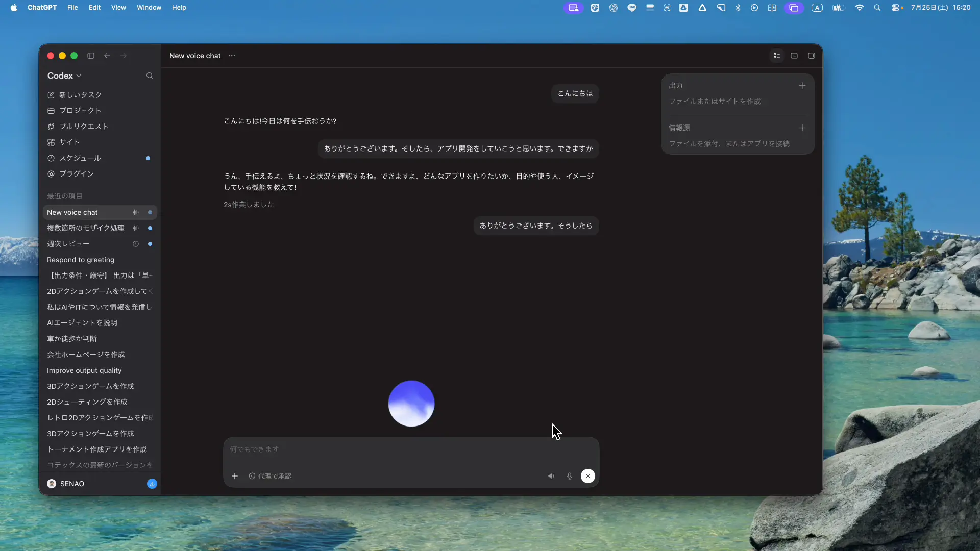
Task: Open AIエージェントを説明 conversation
Action: tap(100, 323)
